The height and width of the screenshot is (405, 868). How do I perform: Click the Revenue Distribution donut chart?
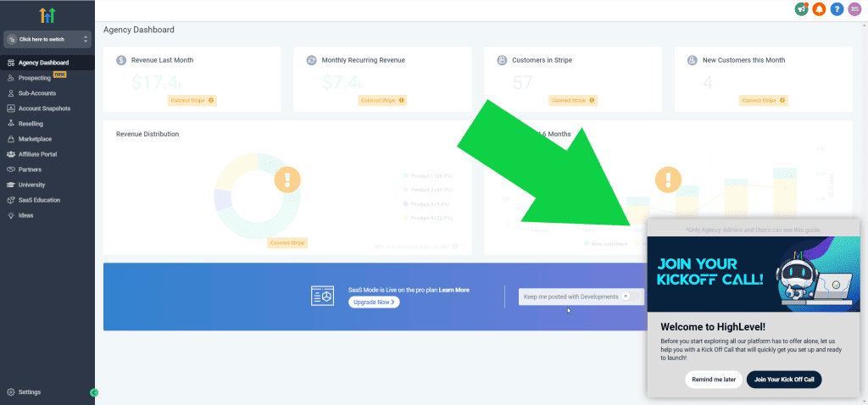[258, 196]
